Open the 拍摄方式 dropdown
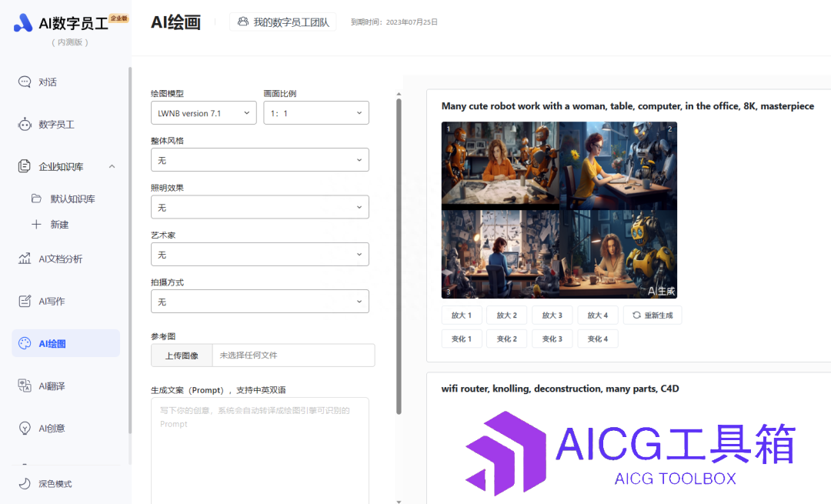The width and height of the screenshot is (831, 504). 260,302
